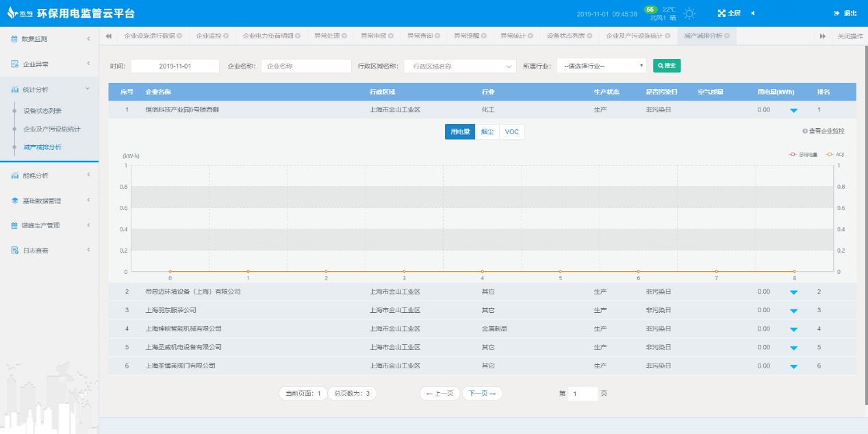Click the 查看企业监控 link
Viewport: 868px width, 434px height.
(824, 131)
